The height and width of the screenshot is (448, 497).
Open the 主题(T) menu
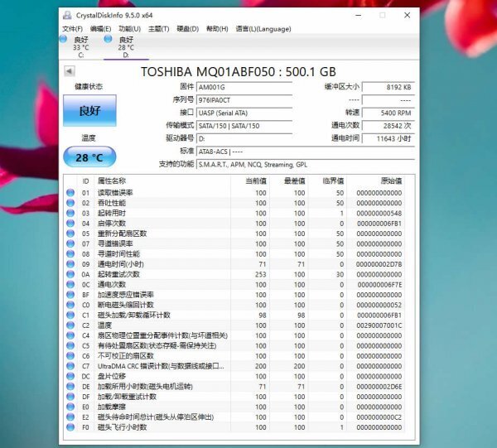[x=158, y=29]
